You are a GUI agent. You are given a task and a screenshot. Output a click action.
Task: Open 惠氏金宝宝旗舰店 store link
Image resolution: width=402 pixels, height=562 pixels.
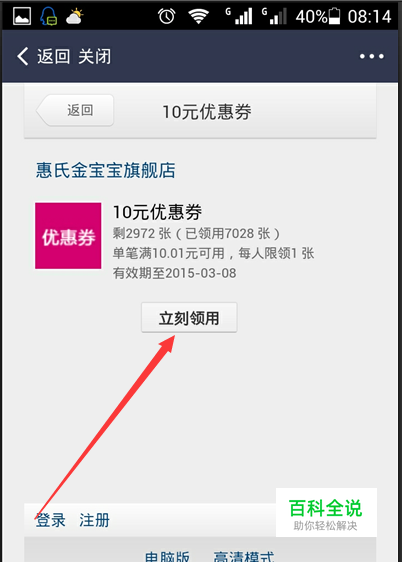click(x=106, y=170)
